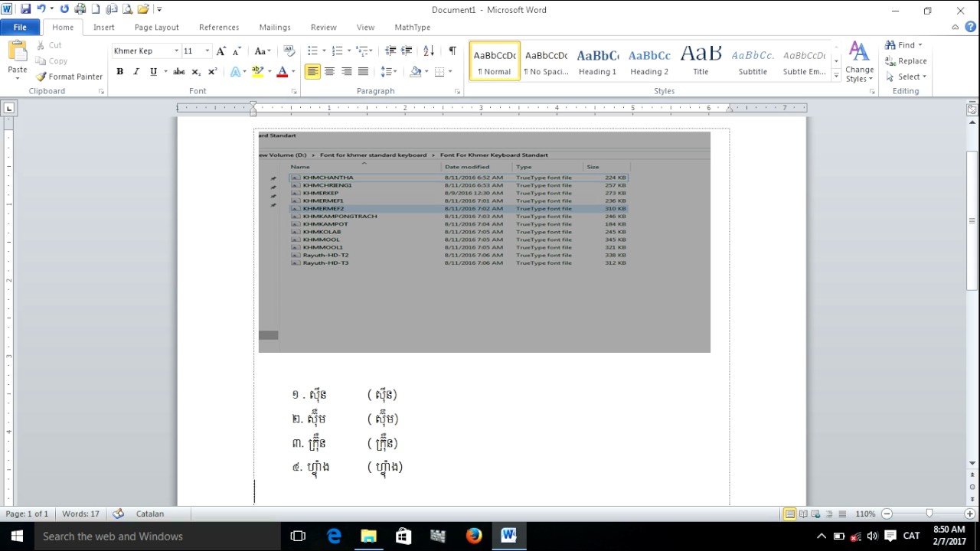Select Print Layout view button
This screenshot has height=551, width=980.
(x=789, y=514)
